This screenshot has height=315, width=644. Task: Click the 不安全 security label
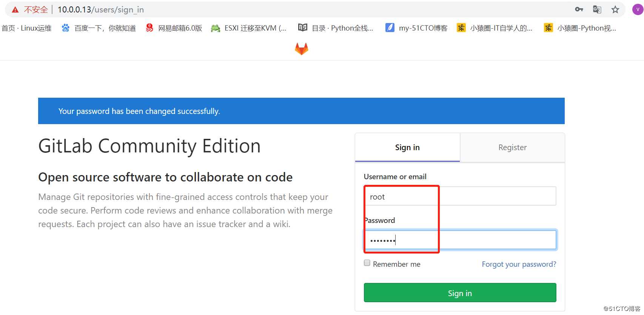click(36, 10)
